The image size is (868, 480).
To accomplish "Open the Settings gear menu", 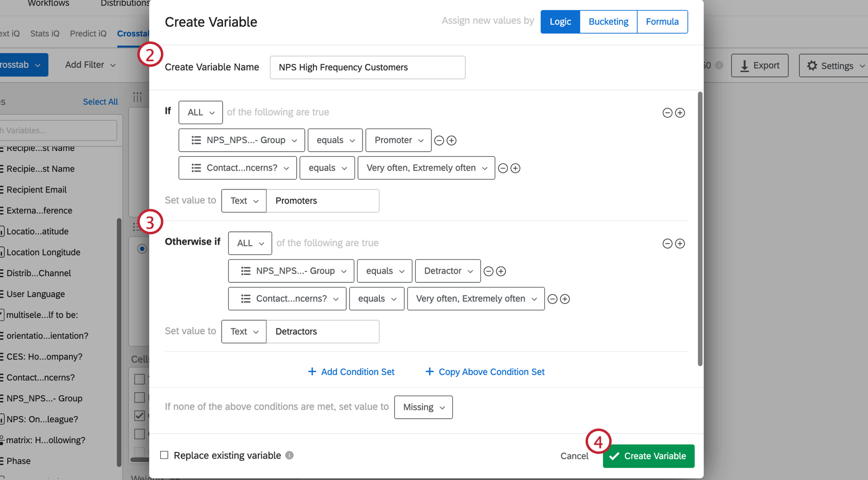I will (812, 65).
